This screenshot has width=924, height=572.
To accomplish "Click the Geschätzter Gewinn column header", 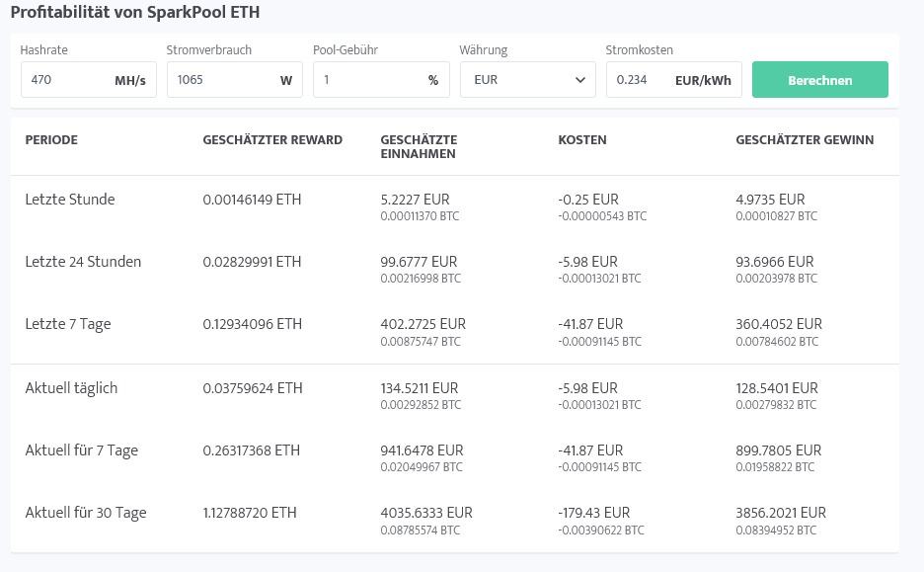I will click(x=805, y=140).
